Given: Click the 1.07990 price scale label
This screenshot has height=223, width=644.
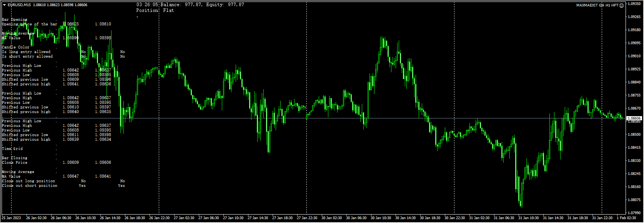Looking at the screenshot, I should 634,213.
